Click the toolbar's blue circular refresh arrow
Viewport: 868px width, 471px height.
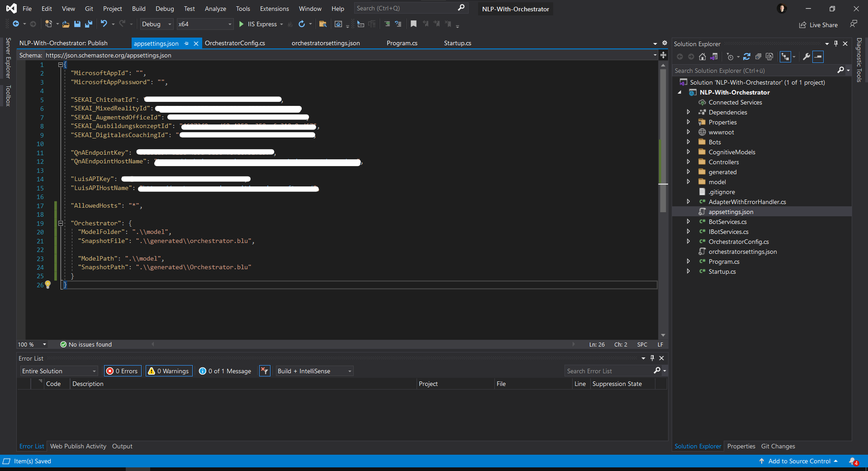coord(302,24)
